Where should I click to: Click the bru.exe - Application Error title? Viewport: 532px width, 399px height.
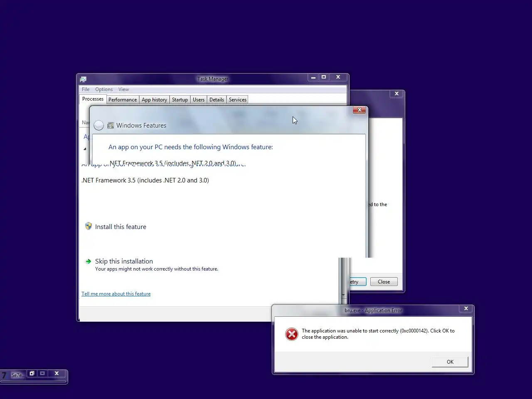coord(373,310)
